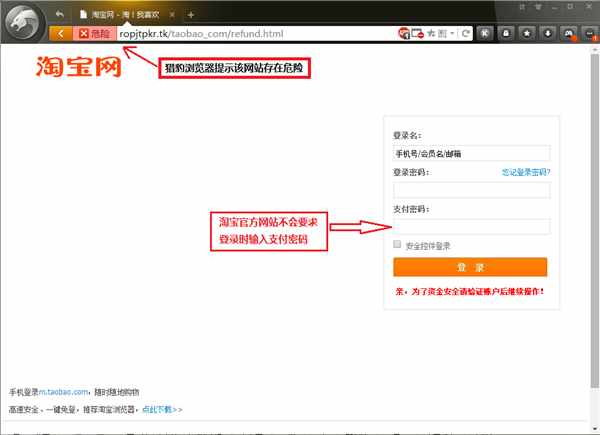Click the 淘宝网 logo

click(x=78, y=67)
